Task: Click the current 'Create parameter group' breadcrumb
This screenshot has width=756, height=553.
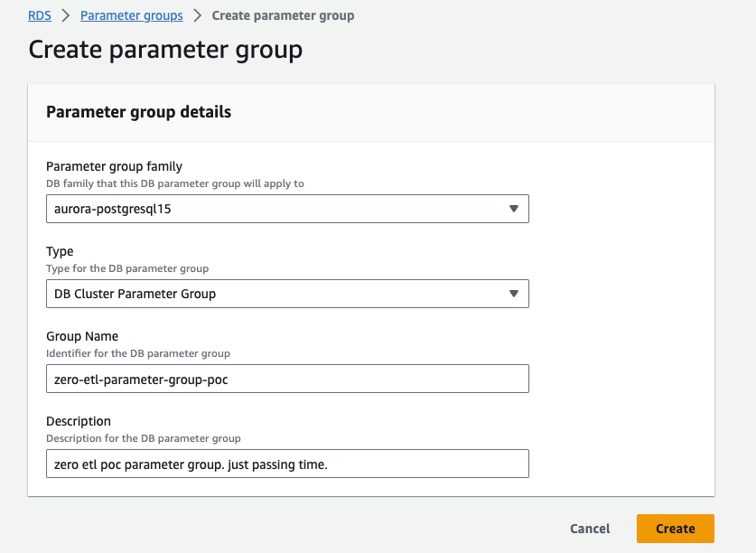Action: point(283,15)
